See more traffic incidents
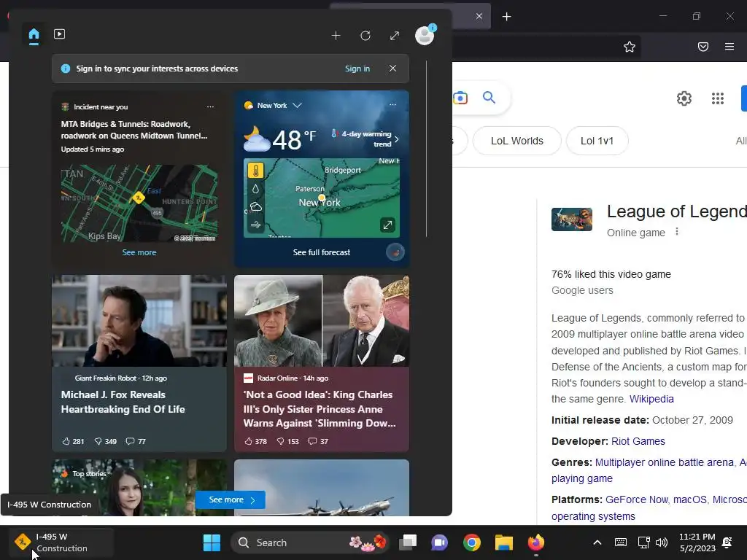 click(139, 252)
